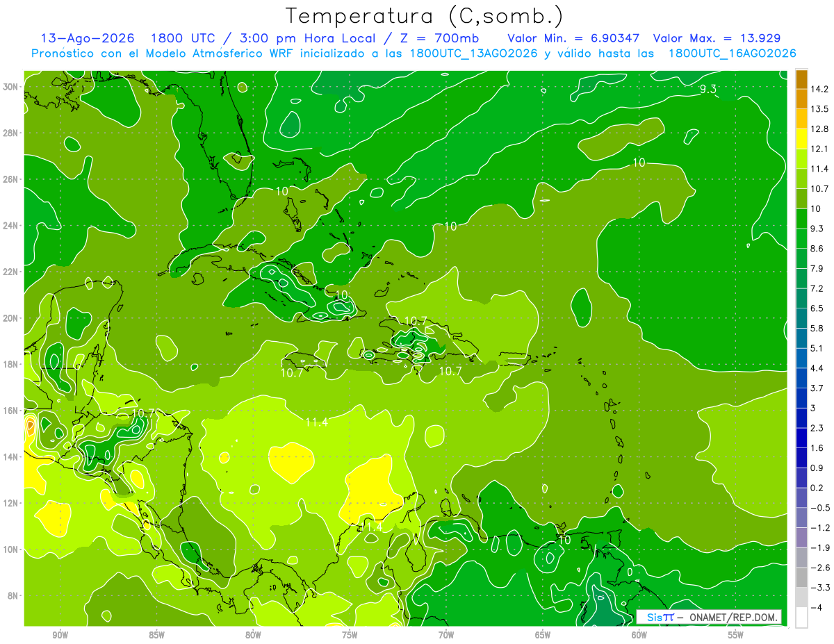Click the "14N" latitude axis label

(12, 456)
